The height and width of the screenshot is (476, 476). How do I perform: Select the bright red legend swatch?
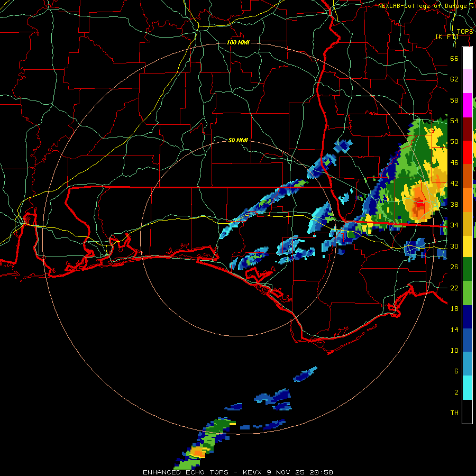(467, 152)
